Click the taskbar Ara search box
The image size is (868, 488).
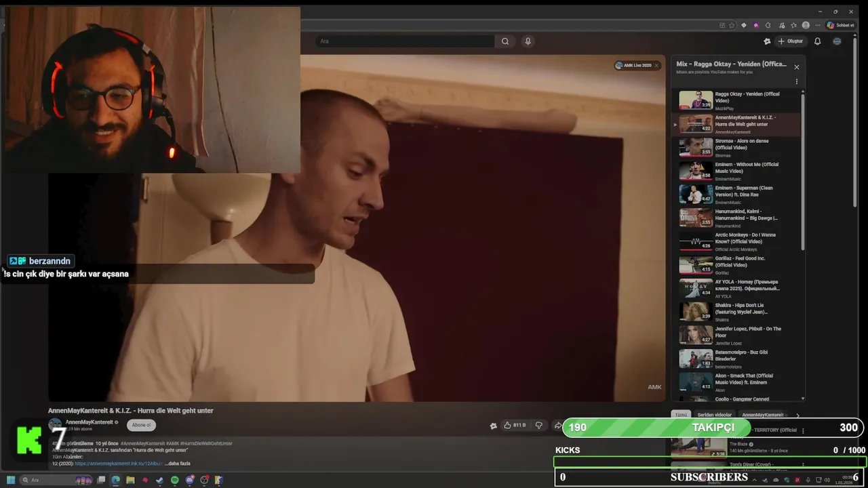(56, 480)
